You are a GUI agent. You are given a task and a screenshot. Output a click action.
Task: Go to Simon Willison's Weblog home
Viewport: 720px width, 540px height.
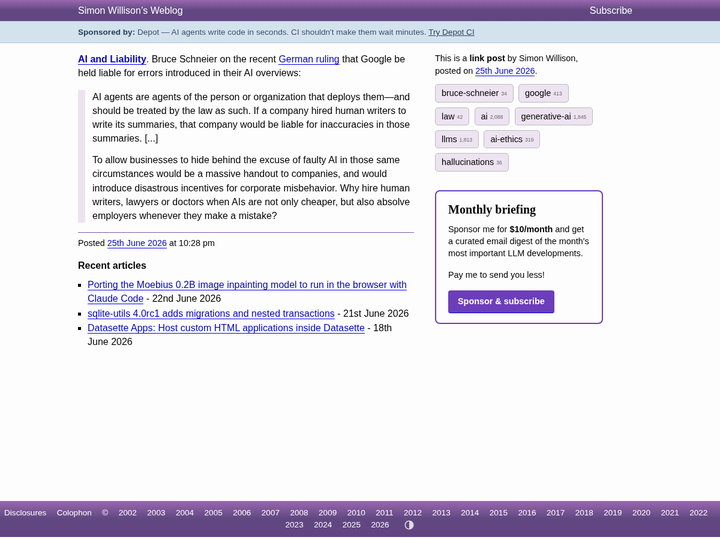pyautogui.click(x=130, y=11)
